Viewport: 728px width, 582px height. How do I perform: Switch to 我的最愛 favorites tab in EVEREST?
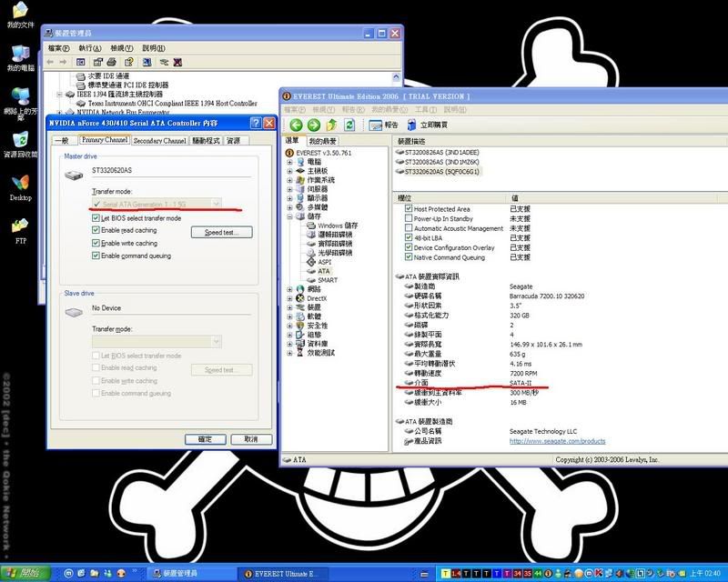[323, 141]
